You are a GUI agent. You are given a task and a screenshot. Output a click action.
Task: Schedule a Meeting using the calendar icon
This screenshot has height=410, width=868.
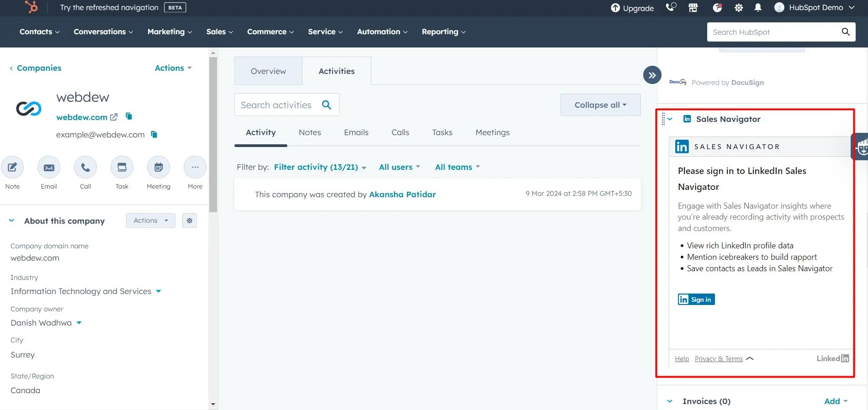(159, 168)
